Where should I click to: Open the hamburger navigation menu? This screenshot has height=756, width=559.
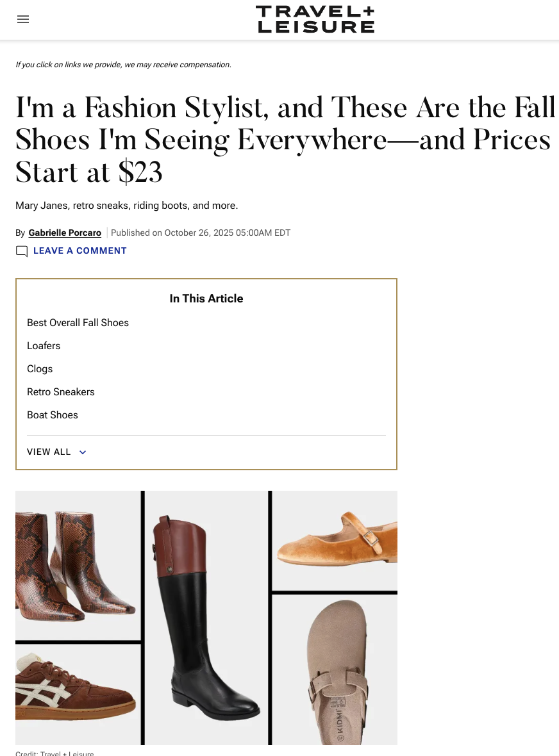pyautogui.click(x=23, y=19)
